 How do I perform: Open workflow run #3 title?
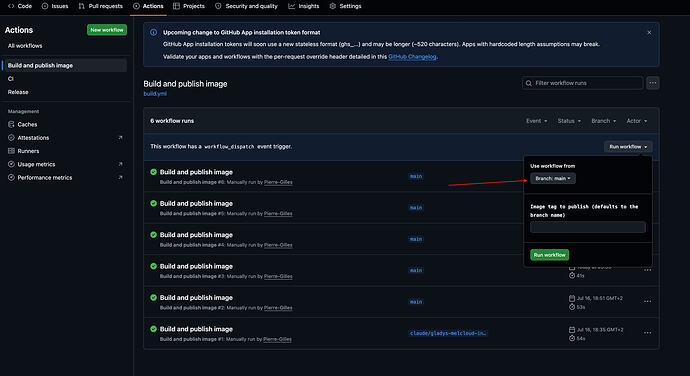(x=196, y=266)
